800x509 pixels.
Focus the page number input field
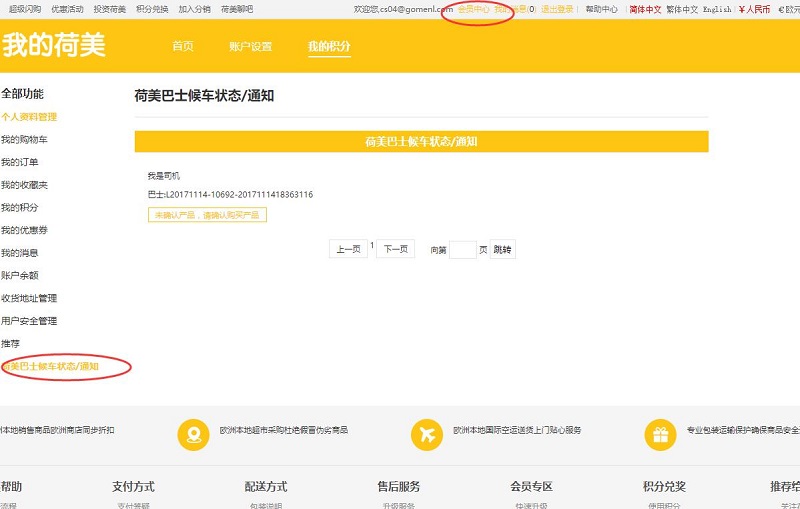(x=463, y=249)
